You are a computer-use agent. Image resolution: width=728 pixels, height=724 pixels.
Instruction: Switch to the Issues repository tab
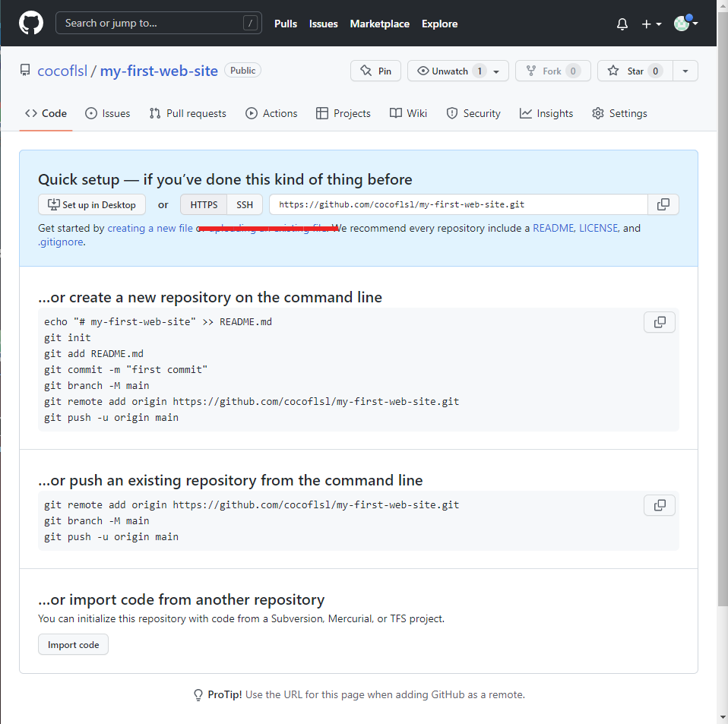(x=108, y=113)
